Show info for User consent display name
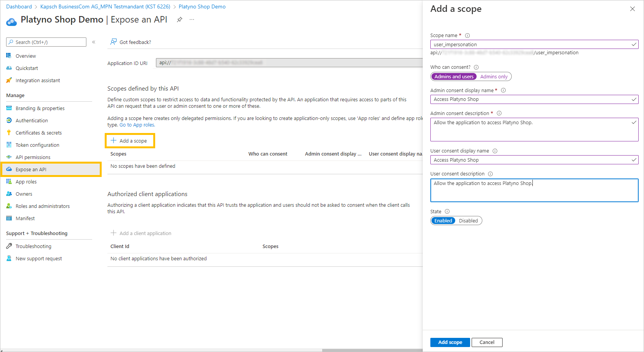The width and height of the screenshot is (644, 352). click(x=495, y=151)
